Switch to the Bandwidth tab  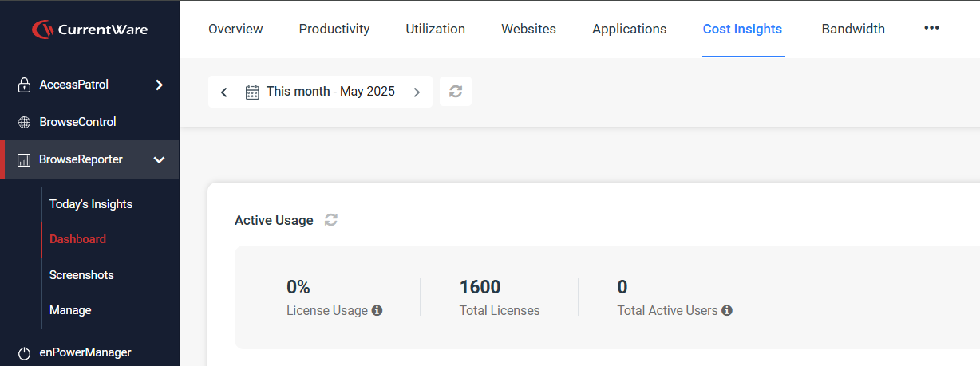click(x=853, y=29)
